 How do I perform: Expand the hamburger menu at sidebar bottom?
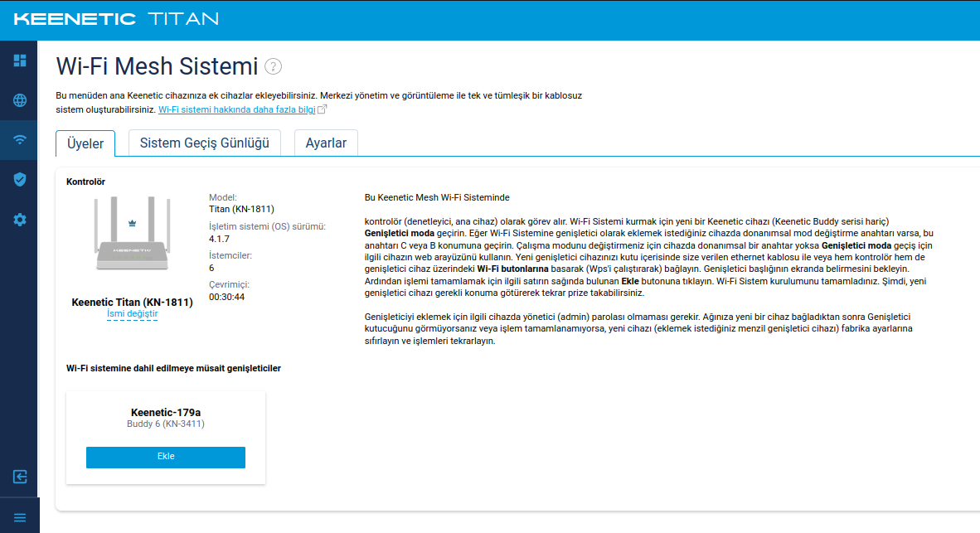click(20, 518)
